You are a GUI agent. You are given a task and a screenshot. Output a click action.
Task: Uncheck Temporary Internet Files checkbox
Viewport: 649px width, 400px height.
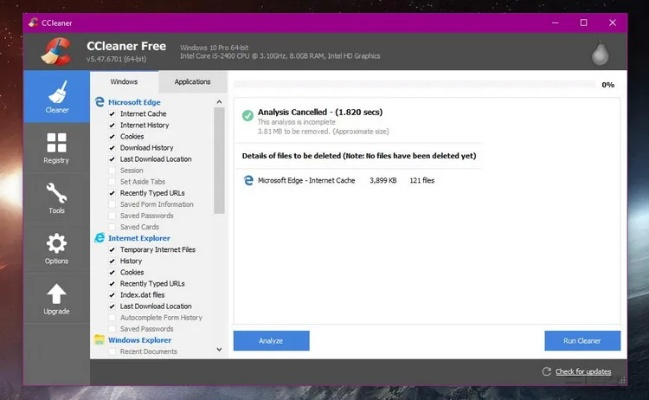[x=112, y=250]
